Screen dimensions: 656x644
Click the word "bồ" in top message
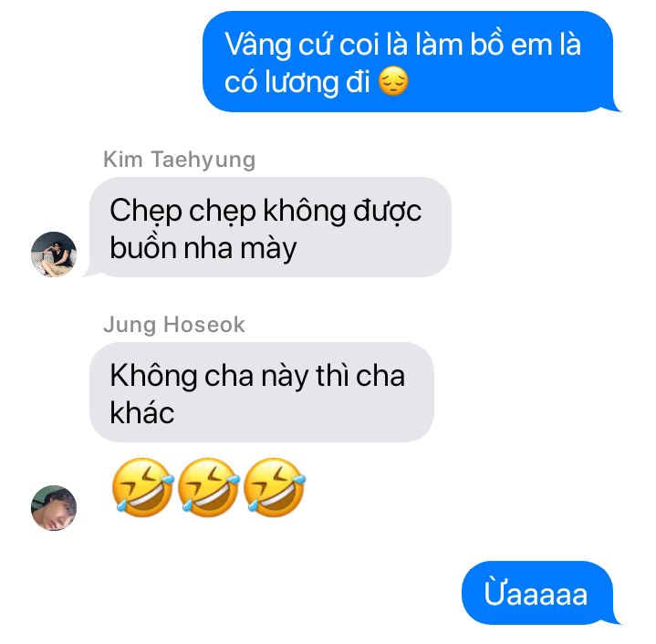[487, 43]
